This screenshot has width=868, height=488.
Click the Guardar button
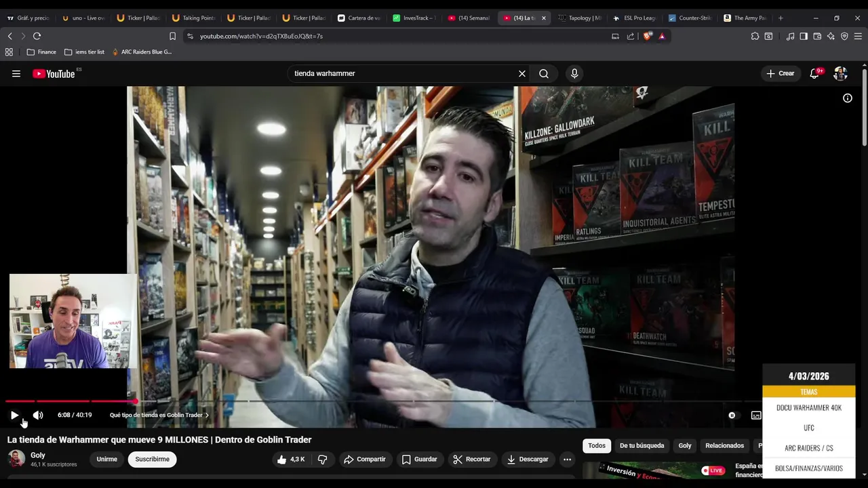tap(419, 459)
